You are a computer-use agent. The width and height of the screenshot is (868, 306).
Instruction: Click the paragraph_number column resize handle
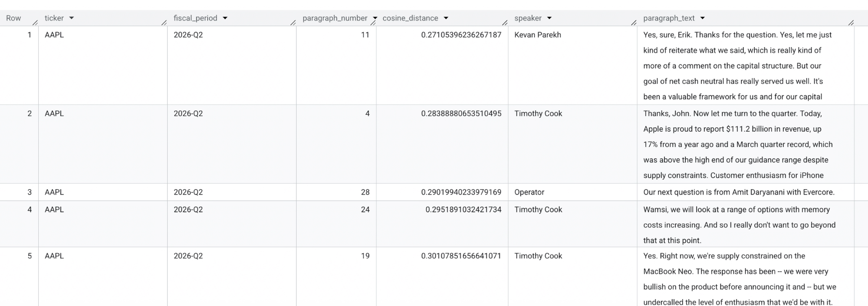click(373, 23)
